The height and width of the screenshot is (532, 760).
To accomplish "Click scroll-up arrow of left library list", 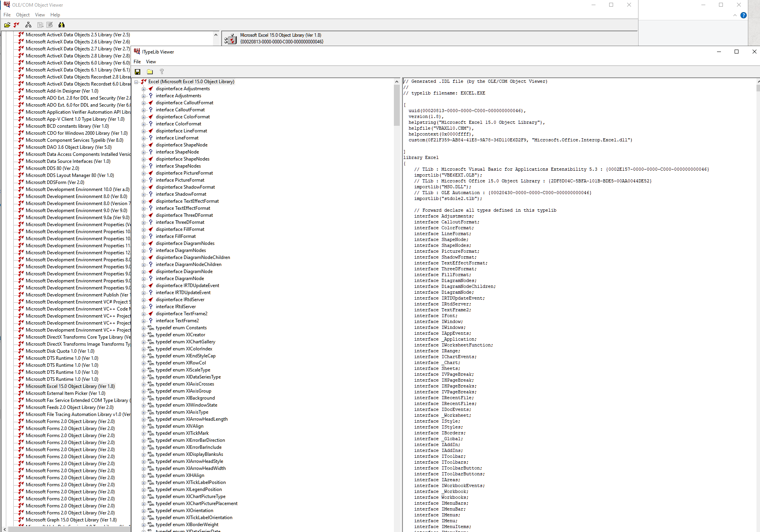I will click(216, 35).
